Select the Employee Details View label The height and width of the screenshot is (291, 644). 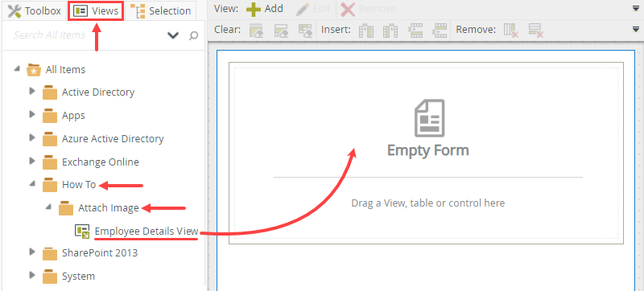click(147, 232)
